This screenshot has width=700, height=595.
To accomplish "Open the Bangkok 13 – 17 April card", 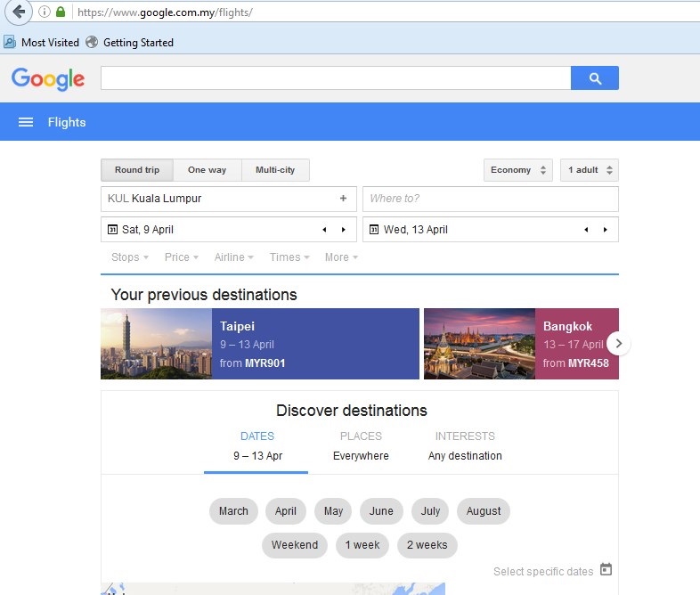I will pos(521,344).
